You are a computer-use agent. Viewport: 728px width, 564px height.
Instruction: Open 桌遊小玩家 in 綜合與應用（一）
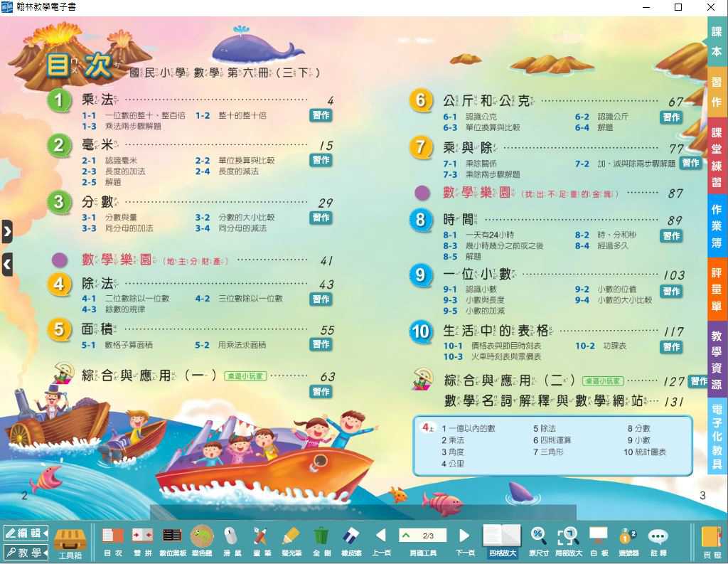245,376
